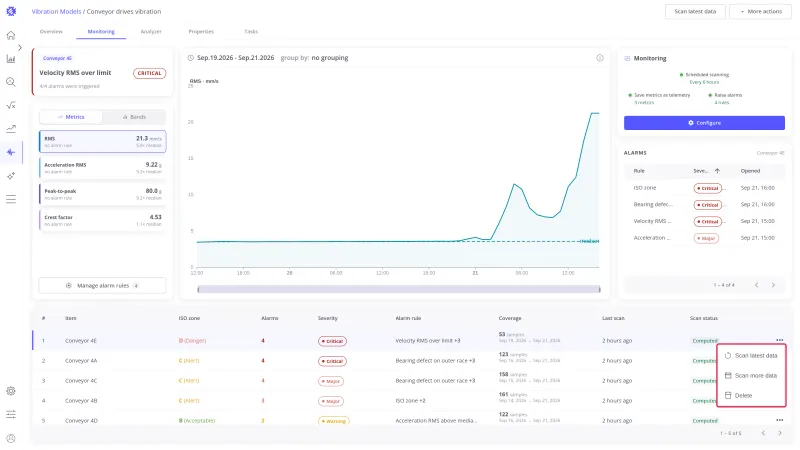The height and width of the screenshot is (450, 800).
Task: Open the sparkle AI sidebar icon
Action: point(11,176)
